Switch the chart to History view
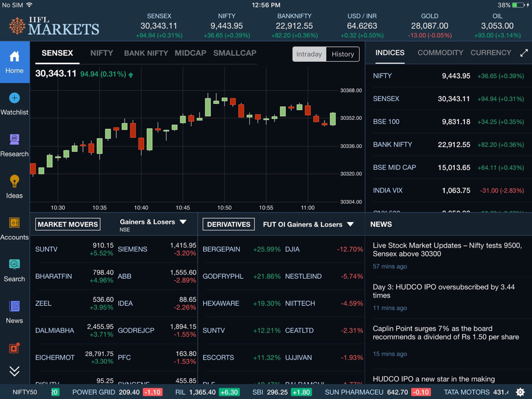The width and height of the screenshot is (532, 399). (x=343, y=54)
